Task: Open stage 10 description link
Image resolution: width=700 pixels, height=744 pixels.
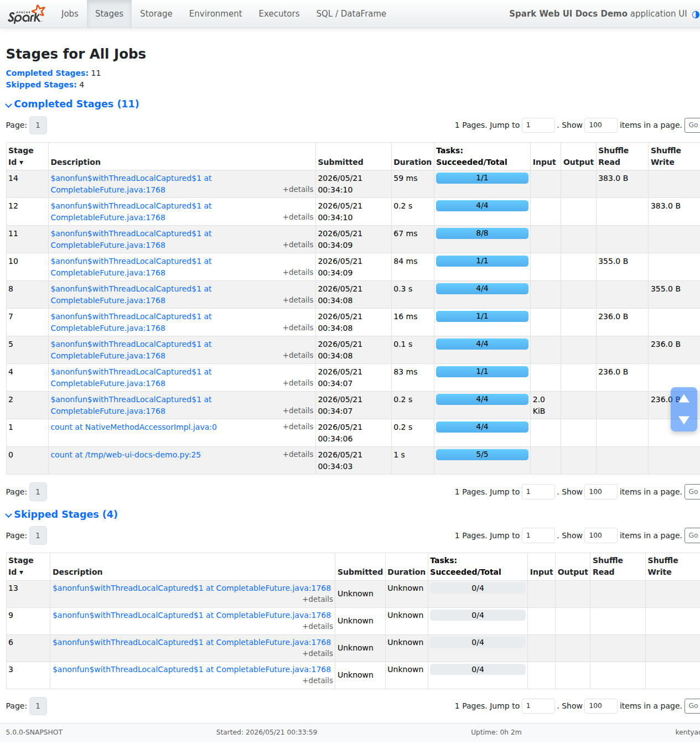Action: [131, 267]
